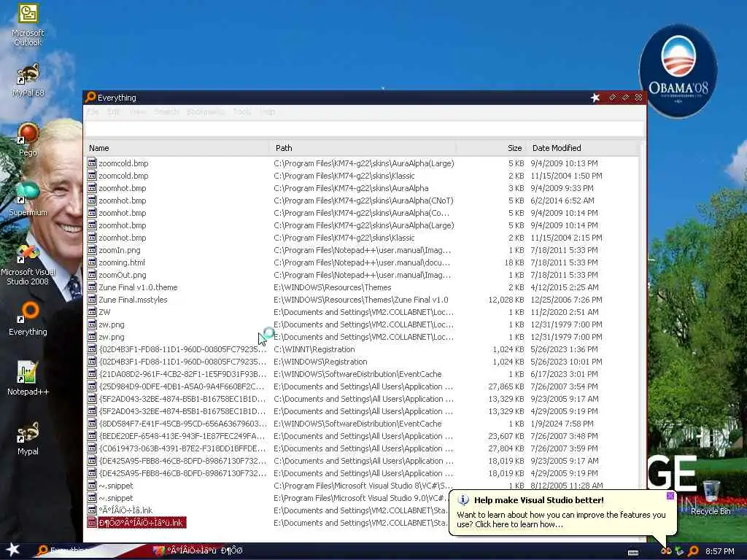This screenshot has width=747, height=560.
Task: Click path E:\WINDOWS\Resources\Themes\Zune Final v1.0
Action: [x=361, y=300]
